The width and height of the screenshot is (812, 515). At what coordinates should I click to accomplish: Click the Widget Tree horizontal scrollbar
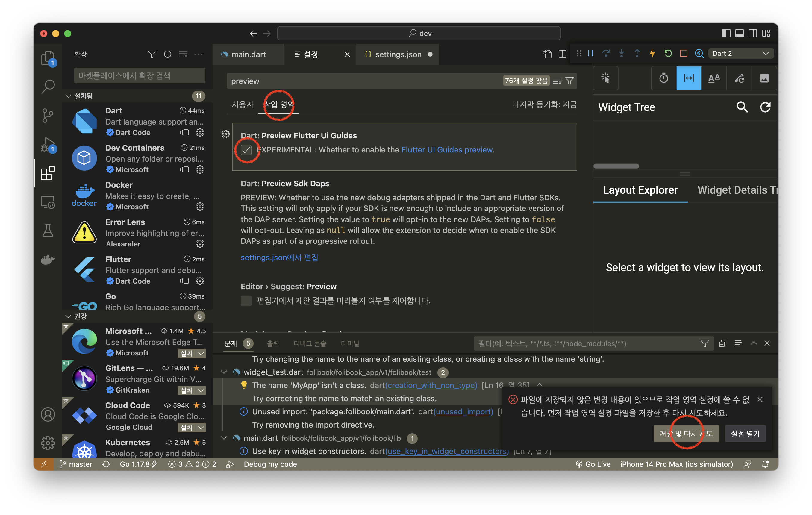pos(616,166)
